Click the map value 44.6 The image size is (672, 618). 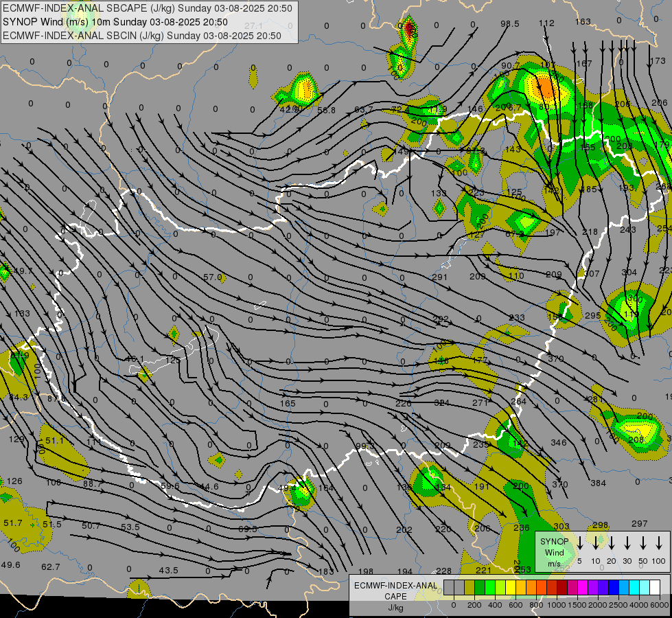(x=209, y=486)
